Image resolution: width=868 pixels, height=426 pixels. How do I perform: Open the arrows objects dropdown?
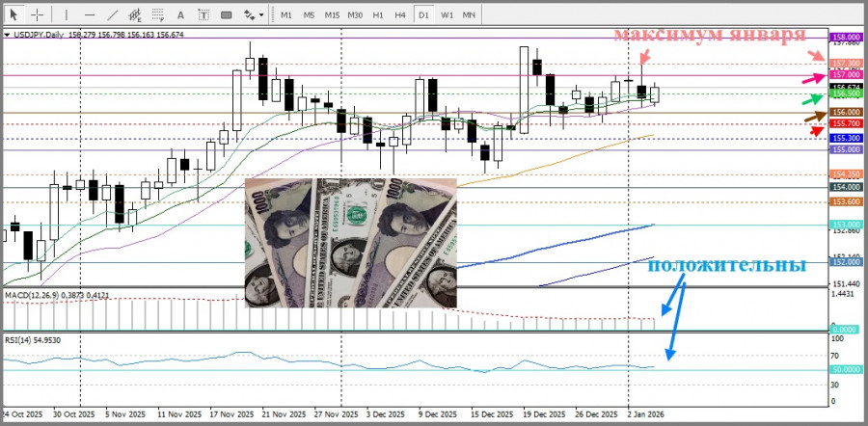(254, 14)
